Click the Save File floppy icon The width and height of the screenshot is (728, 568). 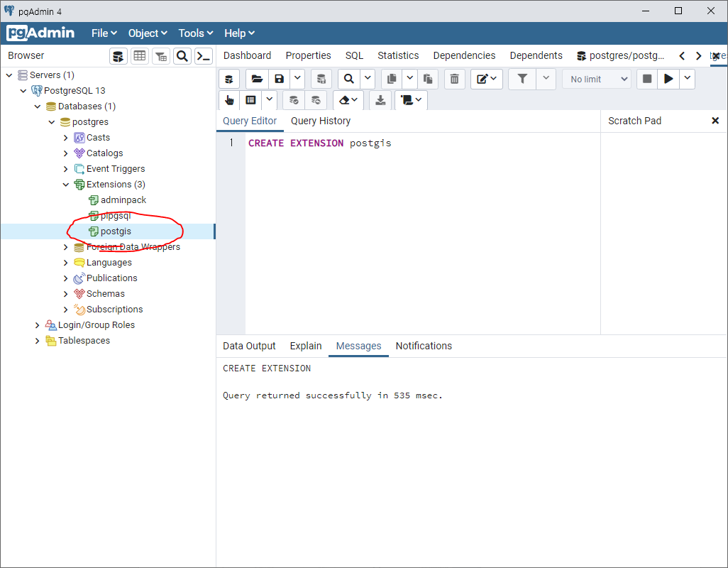pos(279,79)
